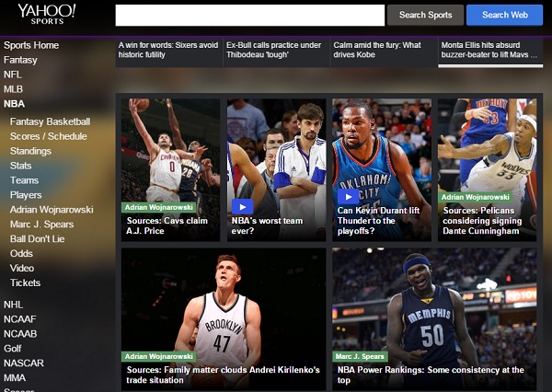Screen dimensions: 552x392
Task: Open Pelicans Dante Cunningham story thumbnail
Action: coord(487,147)
